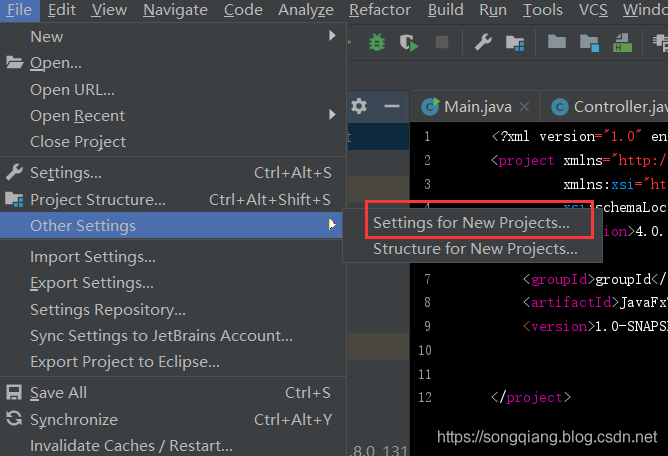Click the gray Stop square icon

click(x=442, y=42)
